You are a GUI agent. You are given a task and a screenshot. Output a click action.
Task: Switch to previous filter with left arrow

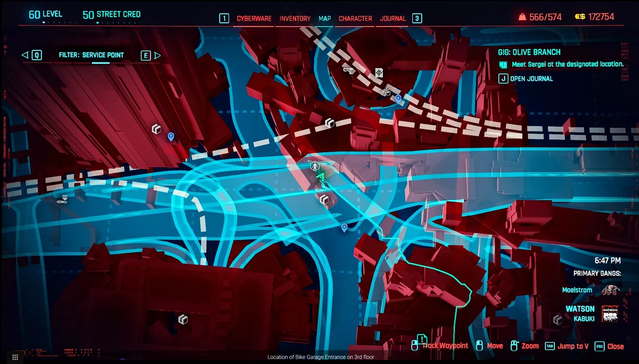(x=25, y=55)
